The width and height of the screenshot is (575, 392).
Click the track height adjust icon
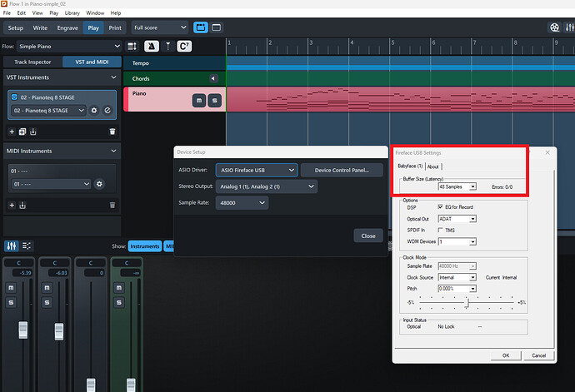pos(132,46)
